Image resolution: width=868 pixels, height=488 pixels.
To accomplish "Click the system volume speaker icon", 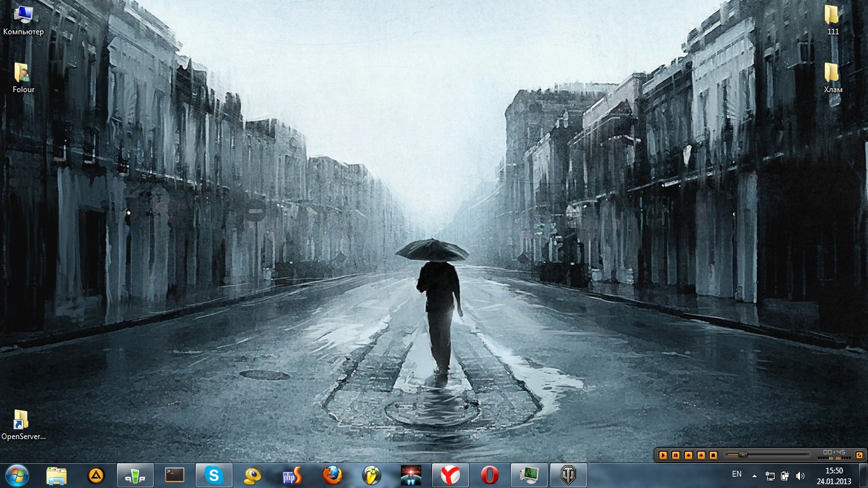I will click(x=800, y=475).
